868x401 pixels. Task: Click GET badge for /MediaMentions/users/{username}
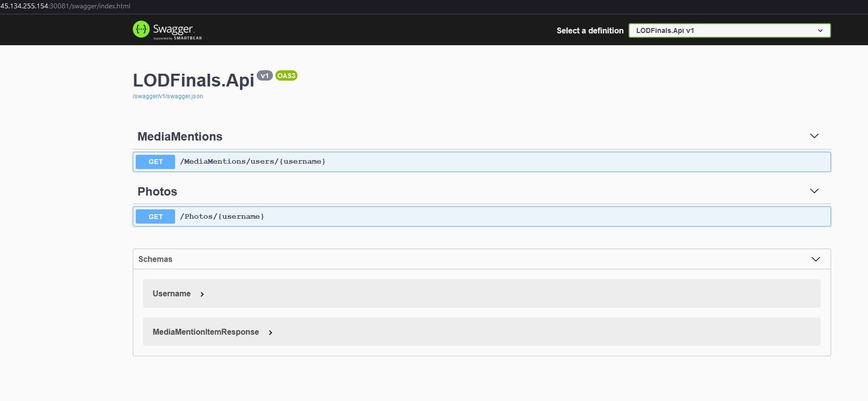[x=155, y=162]
